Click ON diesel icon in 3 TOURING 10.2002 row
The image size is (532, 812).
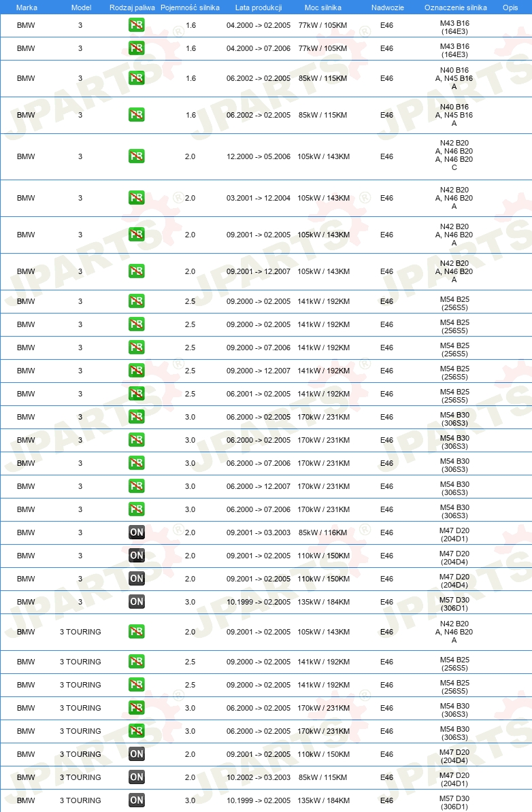tap(136, 777)
